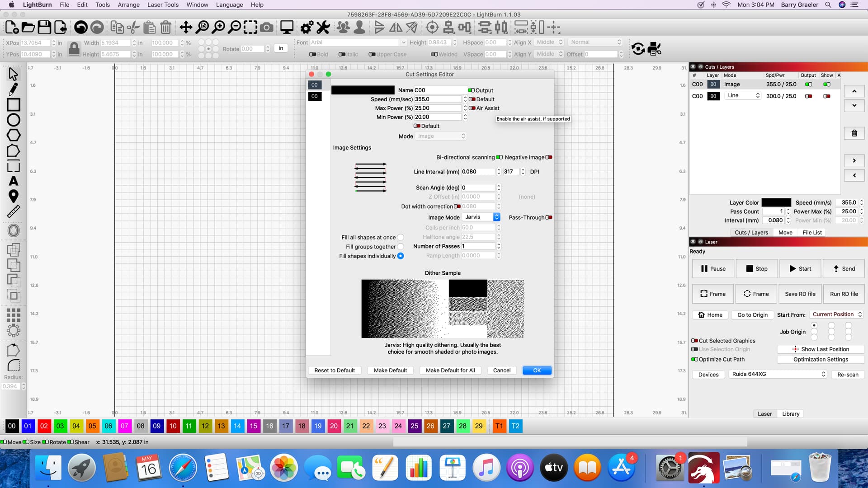Open the Arrange menu
Image resolution: width=868 pixels, height=488 pixels.
(128, 5)
